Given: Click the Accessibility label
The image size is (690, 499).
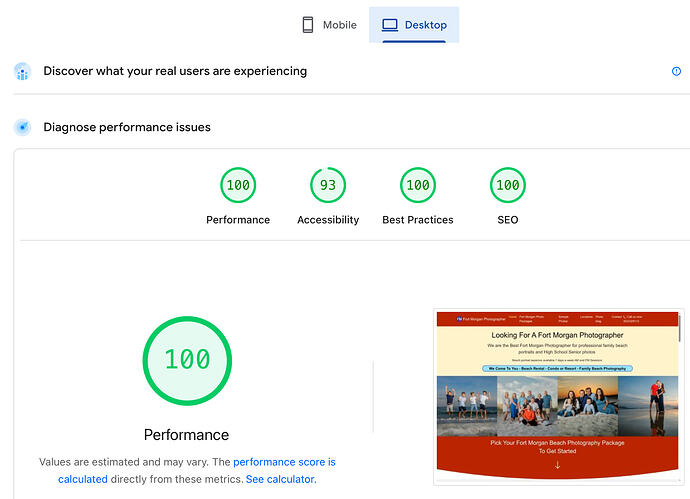Looking at the screenshot, I should pos(328,220).
